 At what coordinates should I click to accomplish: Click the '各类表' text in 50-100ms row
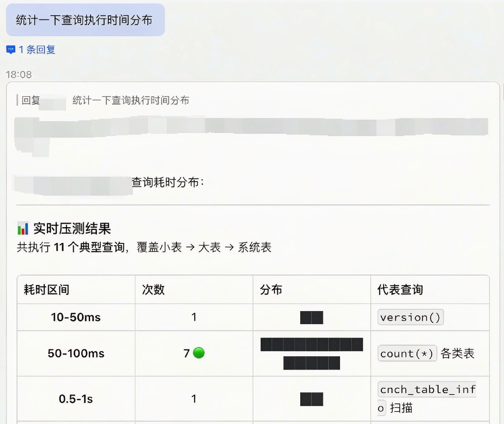tap(457, 353)
